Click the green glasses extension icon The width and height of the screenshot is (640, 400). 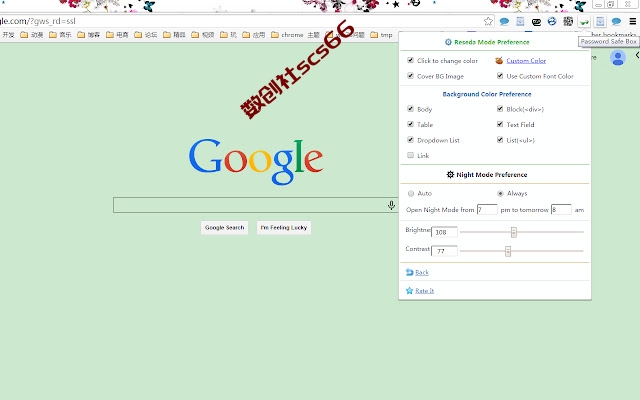click(x=584, y=22)
